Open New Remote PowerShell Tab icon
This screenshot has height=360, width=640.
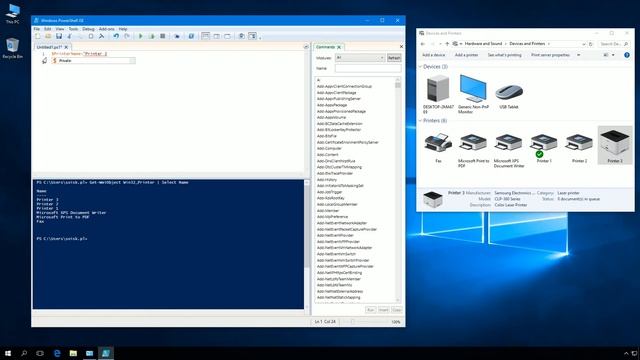click(177, 36)
